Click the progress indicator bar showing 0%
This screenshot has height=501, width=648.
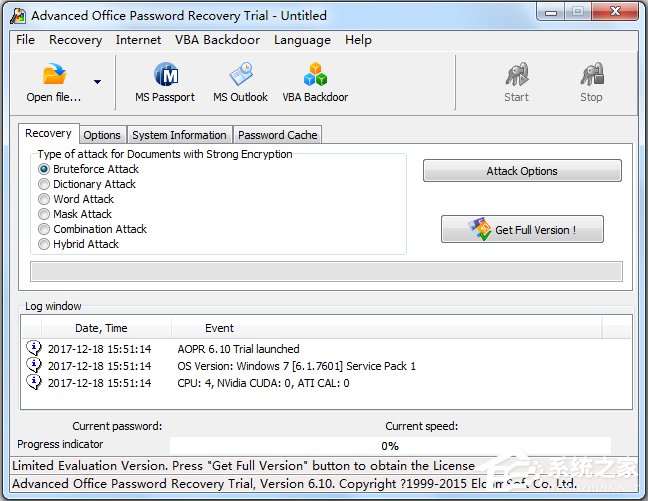tap(390, 446)
